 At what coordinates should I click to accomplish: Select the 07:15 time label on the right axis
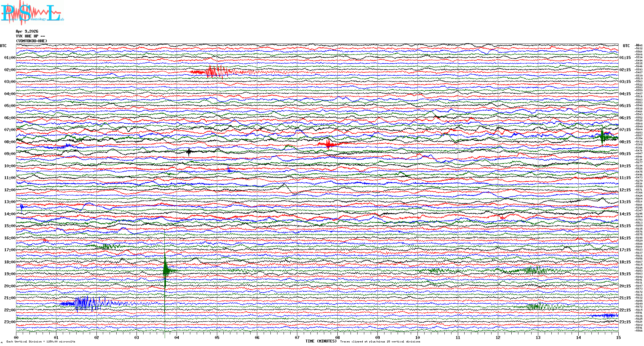(x=625, y=130)
